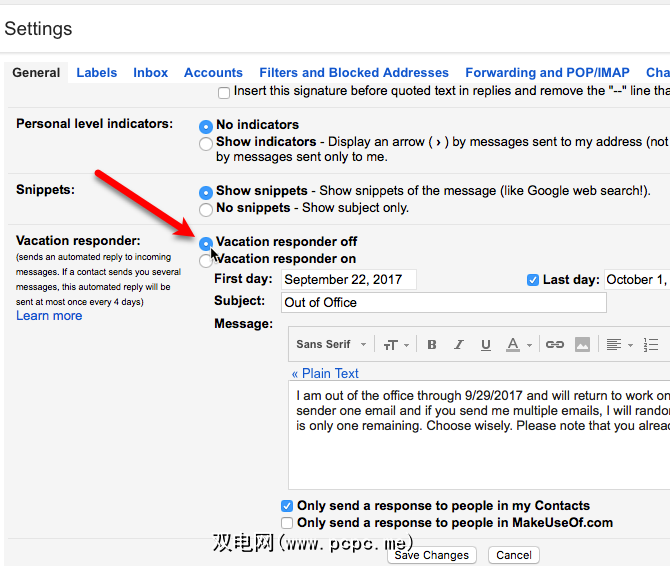Expand the text color dropdown arrow
670x566 pixels.
529,345
